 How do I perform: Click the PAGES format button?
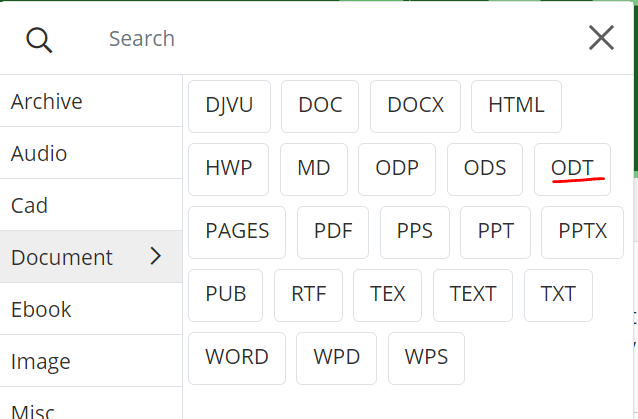pos(237,232)
